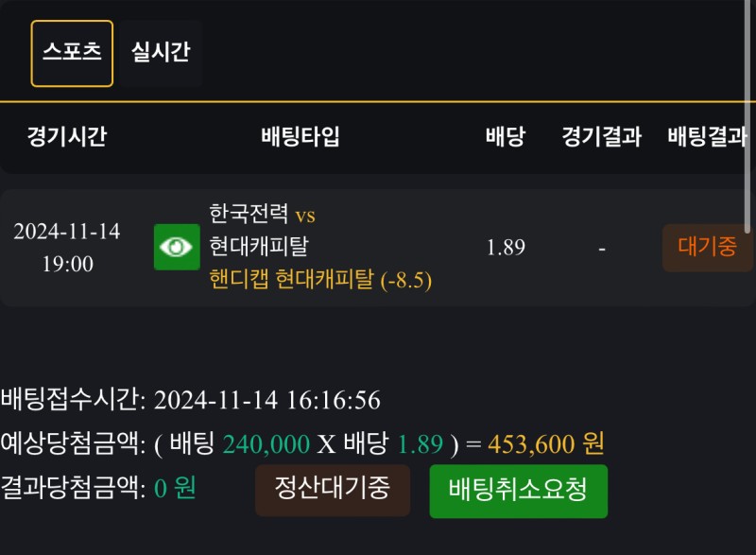Click the 정산대기중 button
The image size is (756, 555).
tap(332, 490)
